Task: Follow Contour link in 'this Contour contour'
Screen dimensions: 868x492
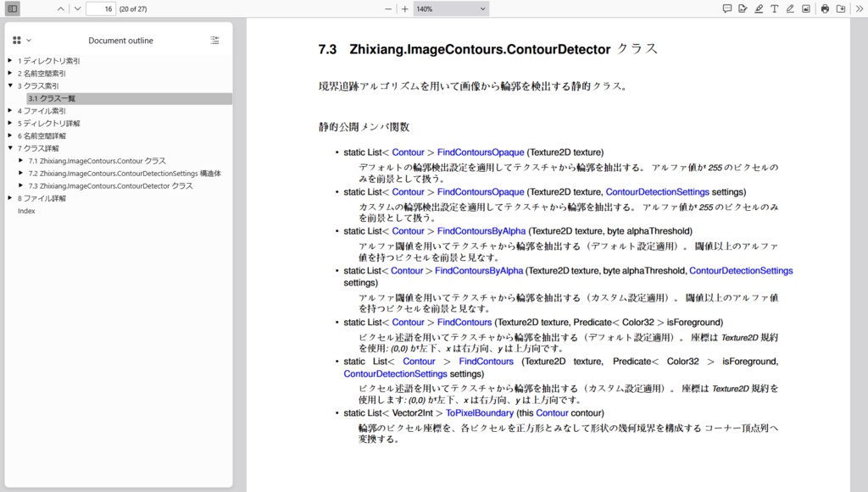Action: [552, 413]
